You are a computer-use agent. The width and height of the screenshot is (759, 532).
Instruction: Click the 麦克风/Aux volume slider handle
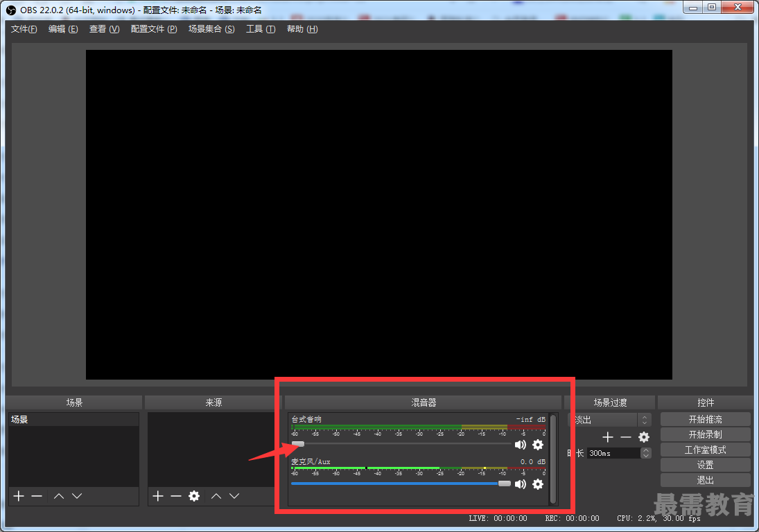tap(505, 484)
